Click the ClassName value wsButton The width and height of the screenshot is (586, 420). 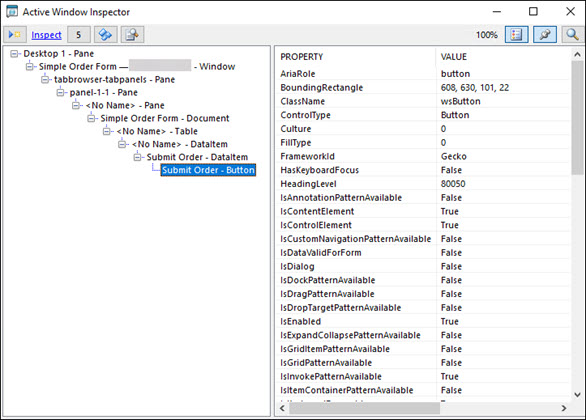click(x=460, y=101)
